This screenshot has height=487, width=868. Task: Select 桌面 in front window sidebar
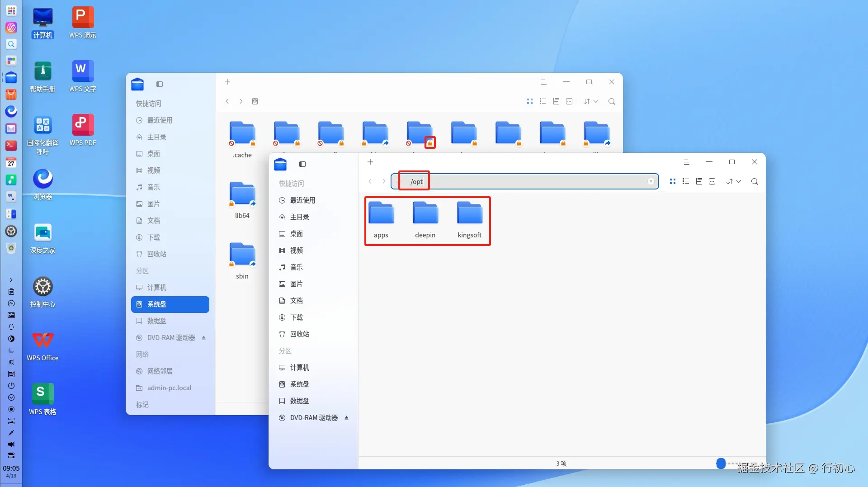coord(314,234)
